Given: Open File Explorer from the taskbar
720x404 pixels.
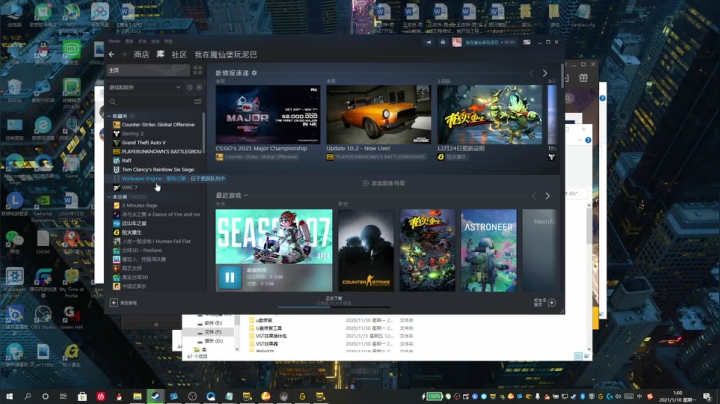Looking at the screenshot, I should point(137,396).
